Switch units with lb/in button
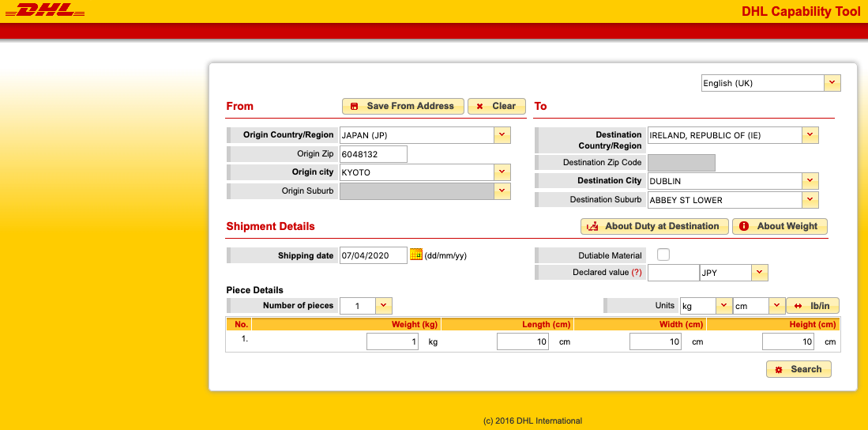The width and height of the screenshot is (868, 430). coord(812,305)
